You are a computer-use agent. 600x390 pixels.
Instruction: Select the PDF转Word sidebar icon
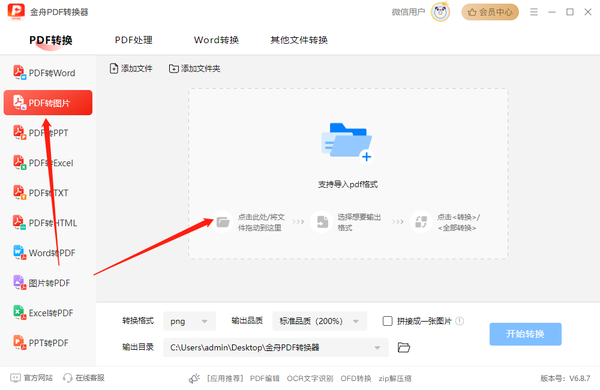[19, 72]
